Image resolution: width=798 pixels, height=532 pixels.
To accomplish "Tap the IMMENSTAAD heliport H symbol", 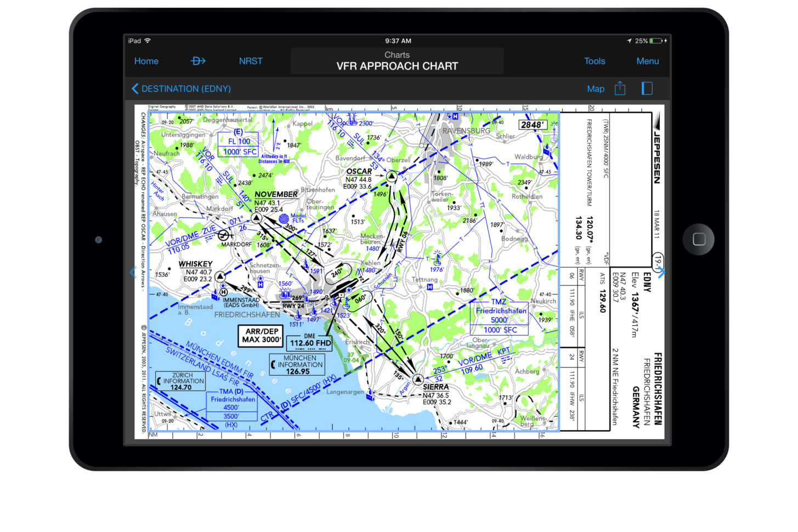I will pyautogui.click(x=224, y=292).
